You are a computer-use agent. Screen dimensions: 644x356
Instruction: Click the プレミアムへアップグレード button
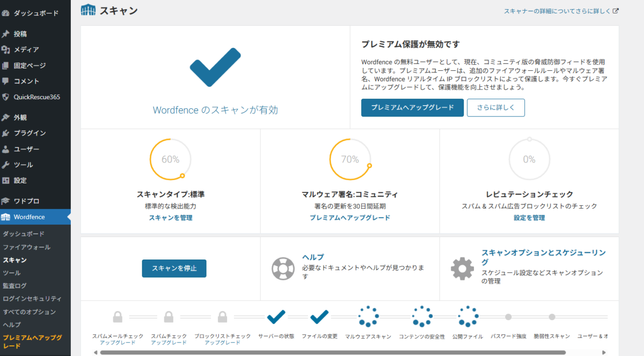click(x=412, y=107)
